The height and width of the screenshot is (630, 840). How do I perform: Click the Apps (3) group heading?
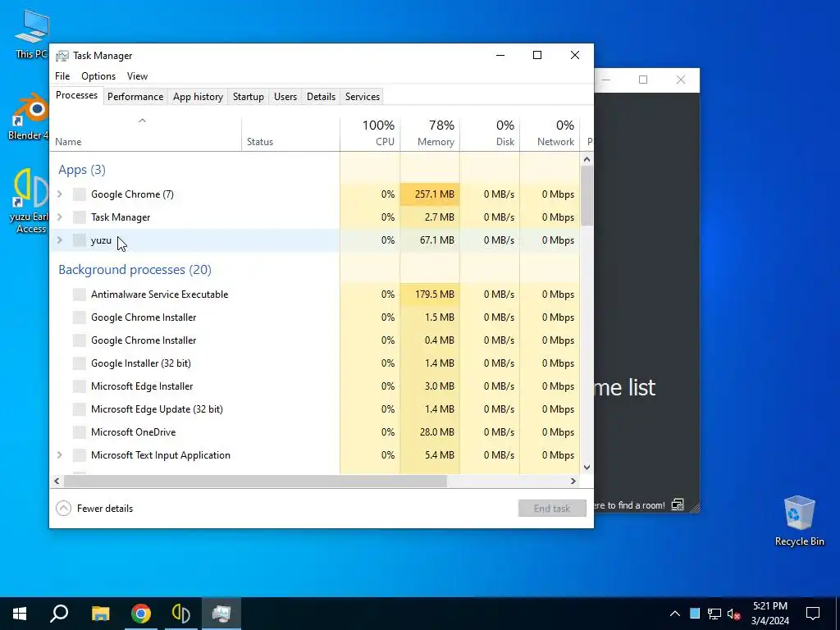coord(82,170)
